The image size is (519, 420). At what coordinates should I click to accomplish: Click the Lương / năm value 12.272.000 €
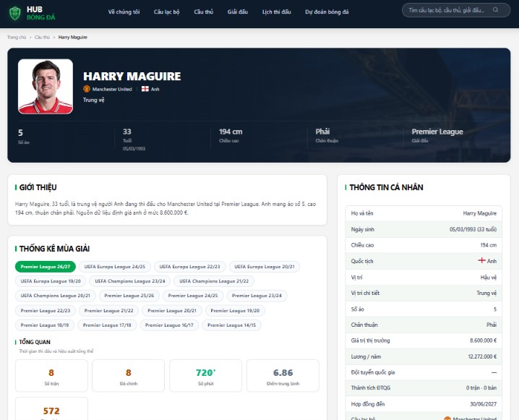[482, 356]
